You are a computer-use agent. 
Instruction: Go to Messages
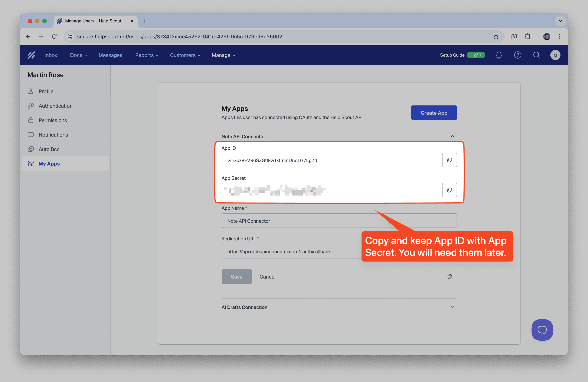pyautogui.click(x=110, y=55)
